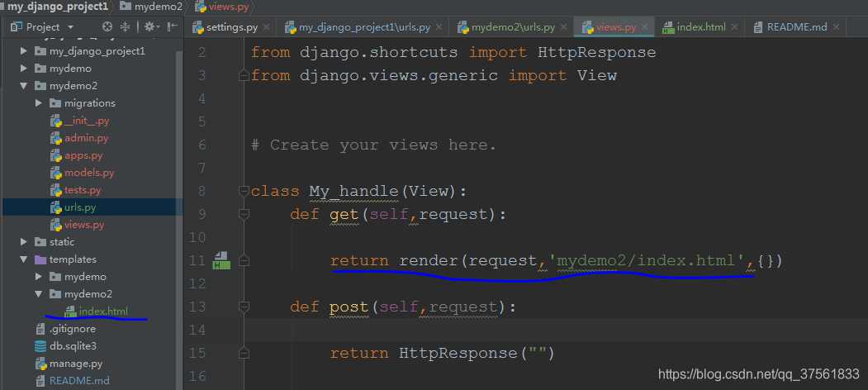Fold the def get method on line 9
Image resolution: width=868 pixels, height=390 pixels.
pos(243,214)
